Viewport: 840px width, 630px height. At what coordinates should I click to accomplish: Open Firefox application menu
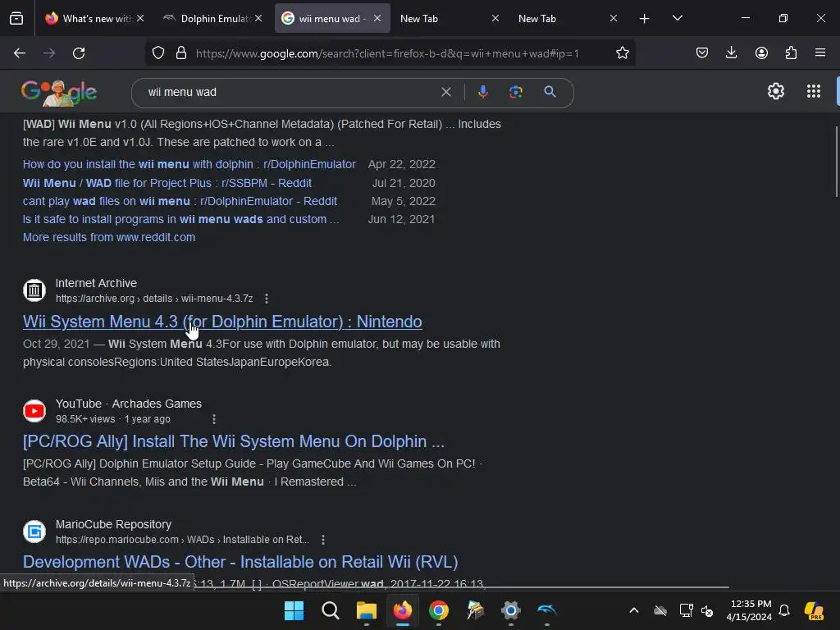point(820,53)
